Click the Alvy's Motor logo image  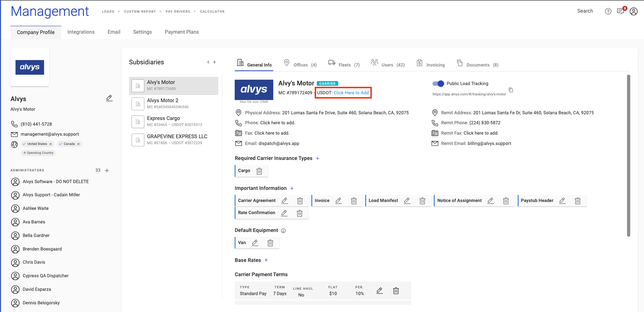[254, 89]
